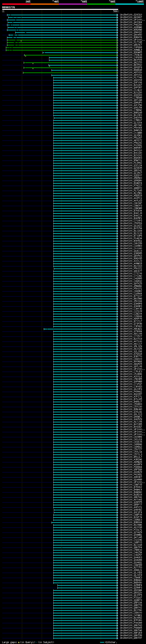
Task: Select label UniRef100_B2T753
Action: click(x=131, y=567)
